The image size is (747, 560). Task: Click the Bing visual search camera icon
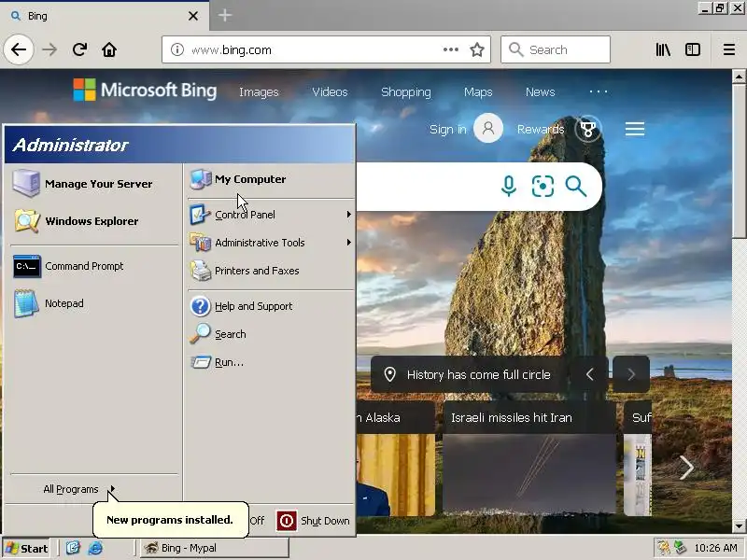point(543,186)
